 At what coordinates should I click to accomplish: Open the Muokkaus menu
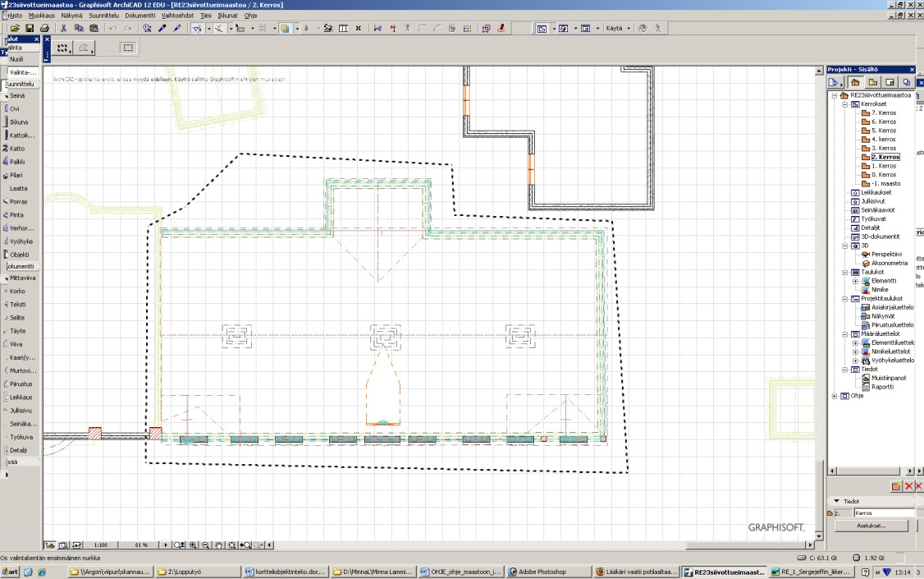click(42, 16)
